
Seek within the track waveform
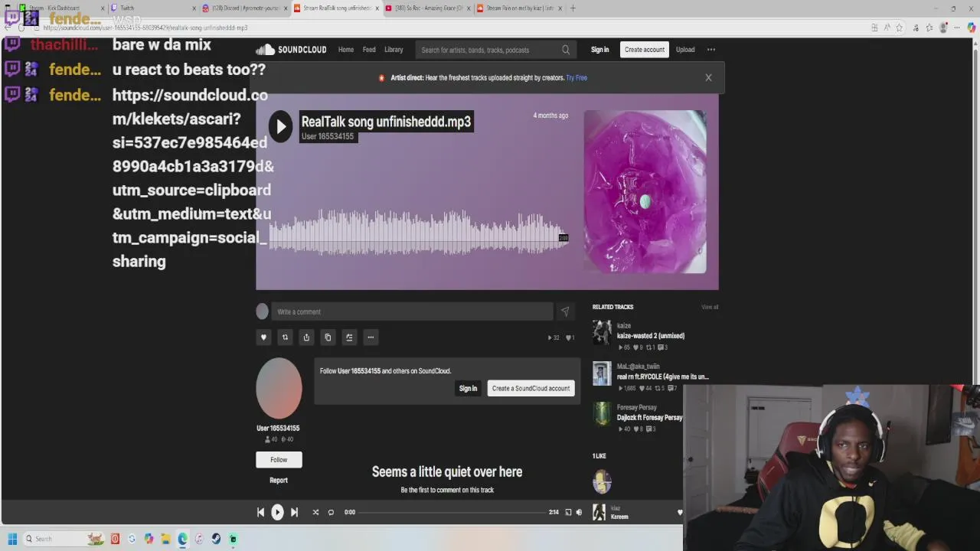417,232
